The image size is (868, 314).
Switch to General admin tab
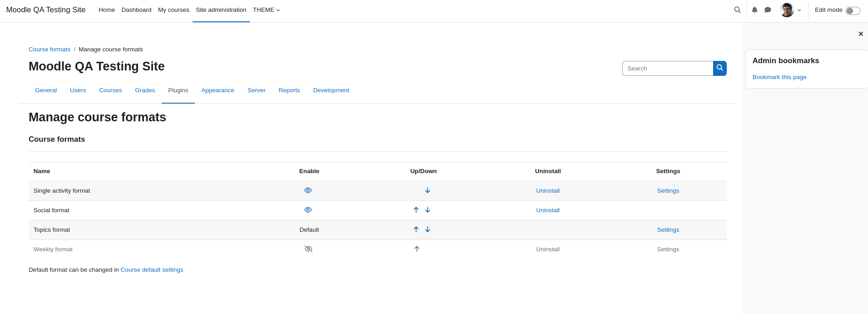(x=46, y=90)
